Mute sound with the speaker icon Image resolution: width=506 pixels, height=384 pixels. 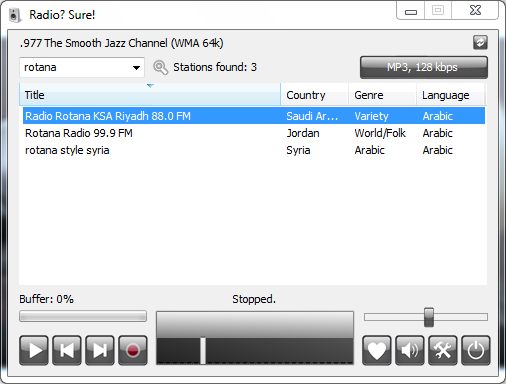pyautogui.click(x=410, y=350)
